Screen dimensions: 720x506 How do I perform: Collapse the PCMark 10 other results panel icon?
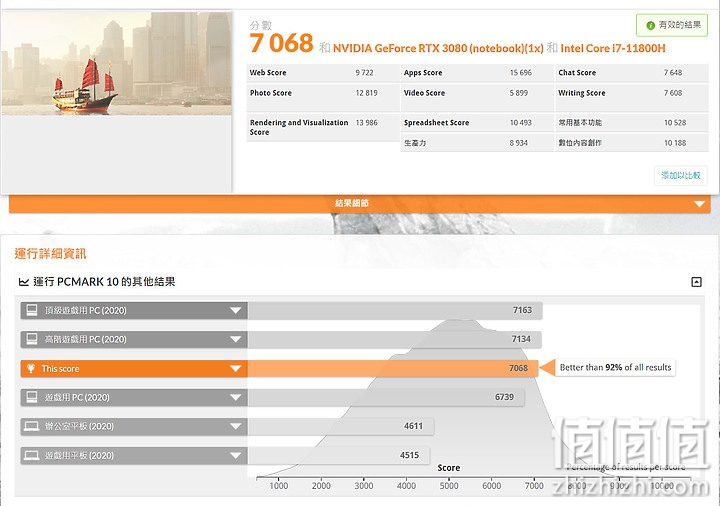coord(696,282)
